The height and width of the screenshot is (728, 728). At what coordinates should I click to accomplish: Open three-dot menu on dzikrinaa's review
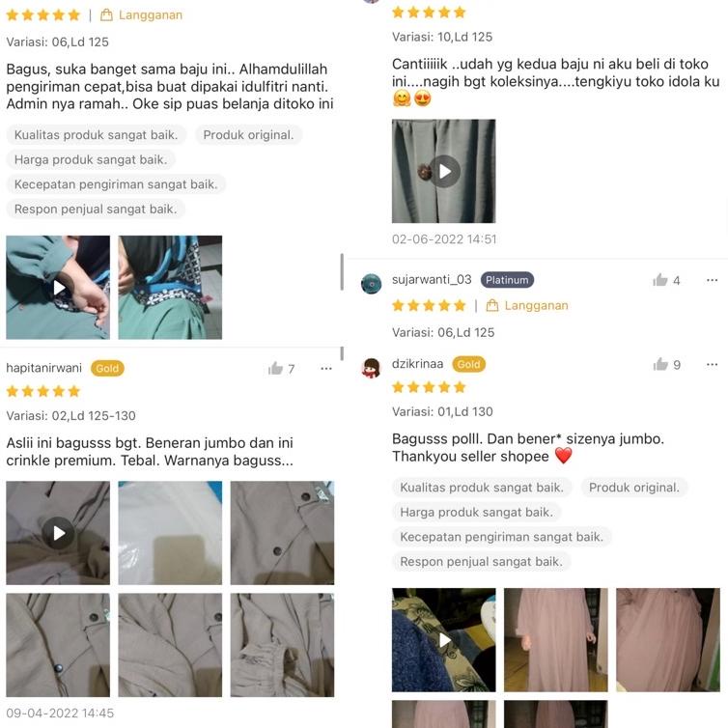click(x=712, y=364)
